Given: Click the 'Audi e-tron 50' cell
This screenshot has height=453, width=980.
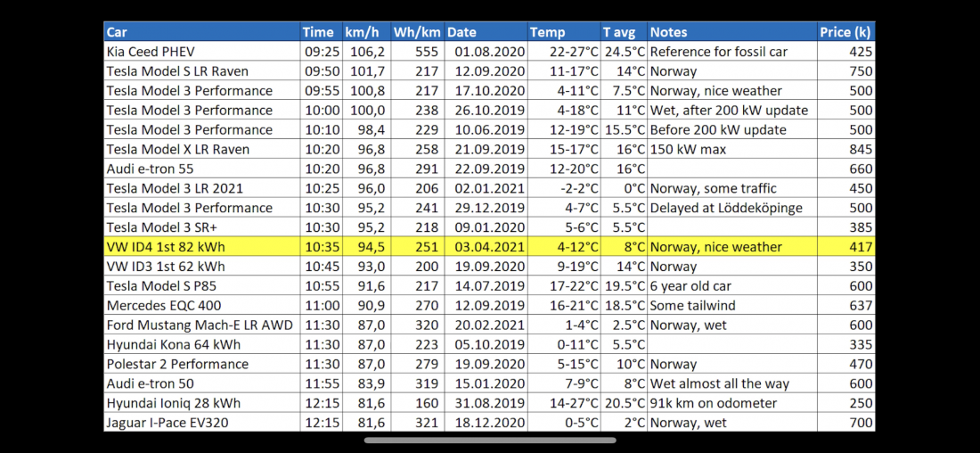Looking at the screenshot, I should 202,383.
